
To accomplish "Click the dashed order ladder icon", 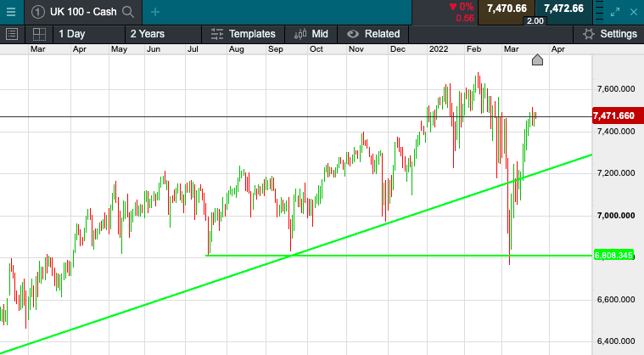I will [x=599, y=12].
